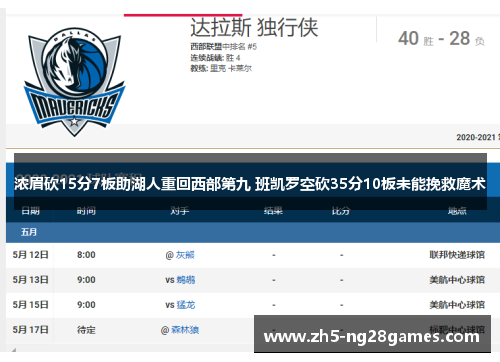This screenshot has height=362, width=500.
Task: Click the red active tab indicator at top
Action: click(183, 15)
